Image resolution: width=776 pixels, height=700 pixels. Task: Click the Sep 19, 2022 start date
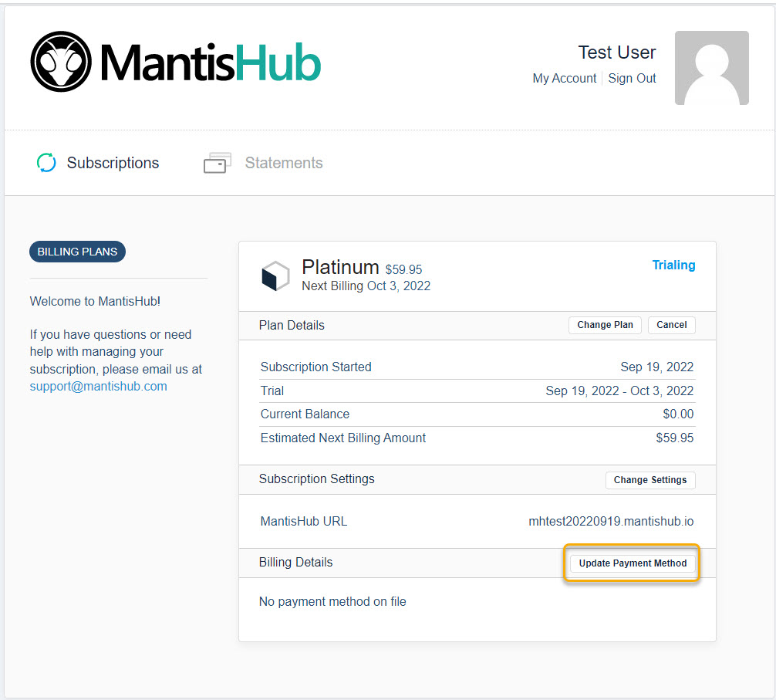[656, 367]
